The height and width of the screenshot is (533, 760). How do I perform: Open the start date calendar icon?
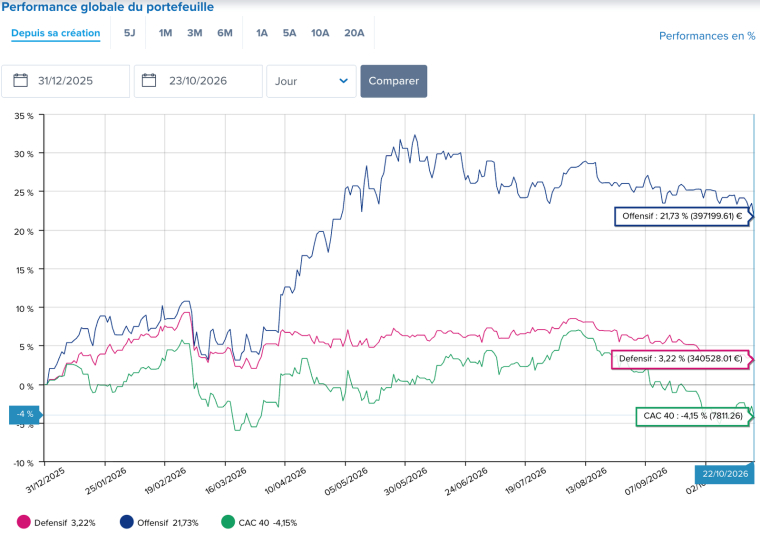pyautogui.click(x=20, y=80)
